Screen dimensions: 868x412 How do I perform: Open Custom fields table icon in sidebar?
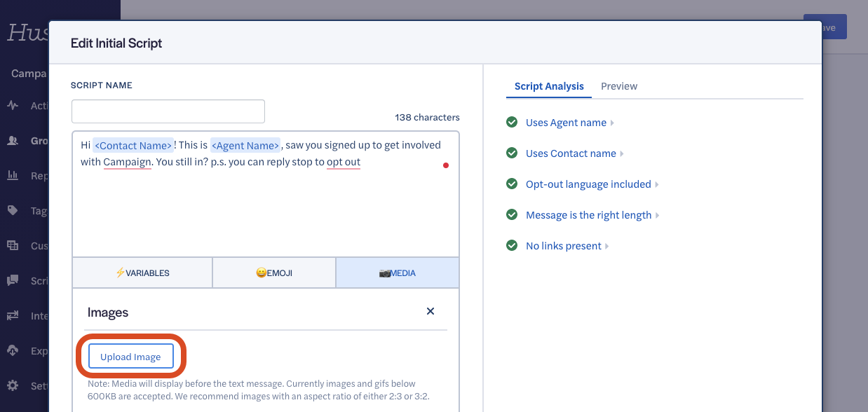click(x=13, y=246)
